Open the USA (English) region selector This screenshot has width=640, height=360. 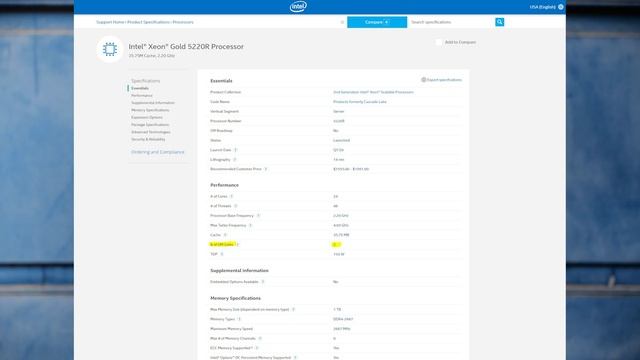[x=546, y=7]
